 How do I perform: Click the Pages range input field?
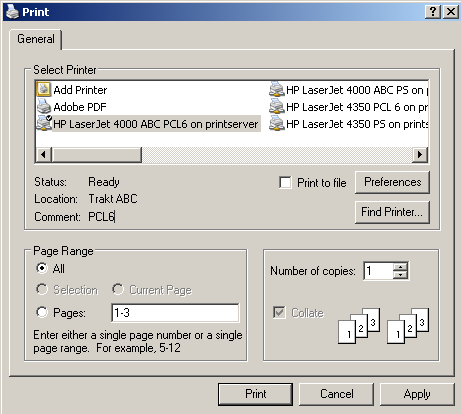[175, 313]
